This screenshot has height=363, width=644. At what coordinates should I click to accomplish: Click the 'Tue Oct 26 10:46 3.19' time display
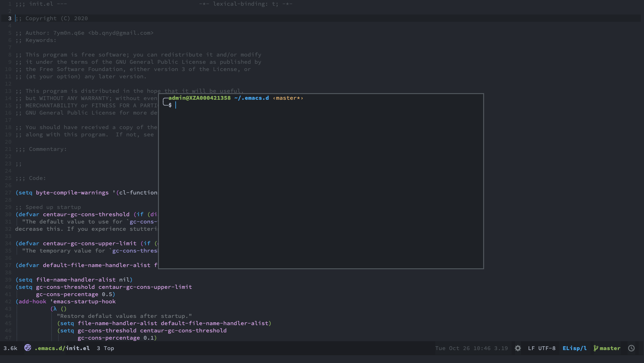coord(471,348)
